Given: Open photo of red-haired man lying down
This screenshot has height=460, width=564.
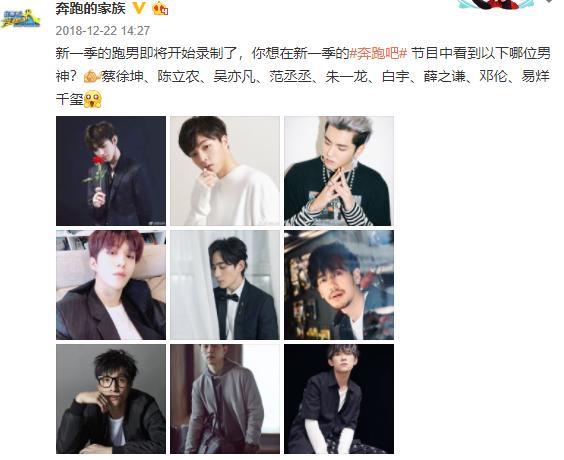Looking at the screenshot, I should pyautogui.click(x=111, y=285).
